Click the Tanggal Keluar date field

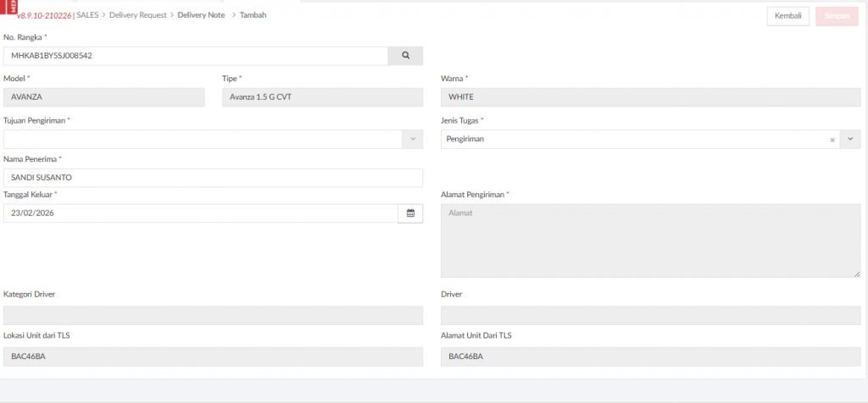tap(200, 213)
